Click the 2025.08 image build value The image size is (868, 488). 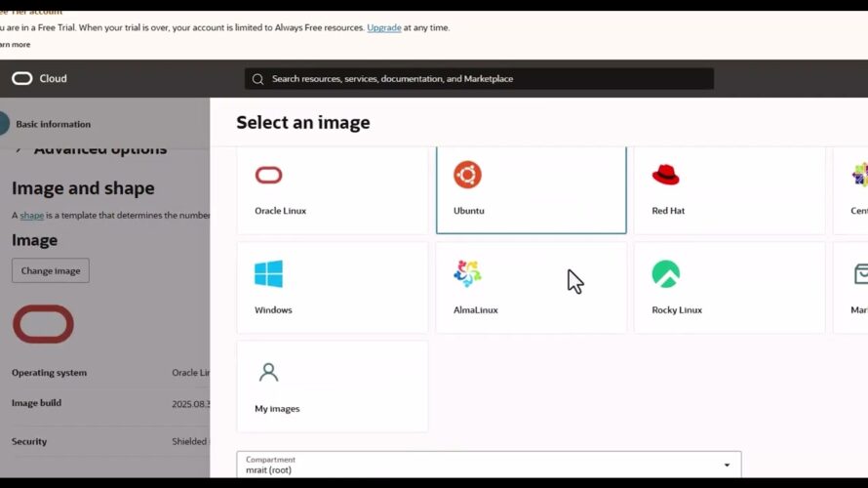pyautogui.click(x=191, y=404)
